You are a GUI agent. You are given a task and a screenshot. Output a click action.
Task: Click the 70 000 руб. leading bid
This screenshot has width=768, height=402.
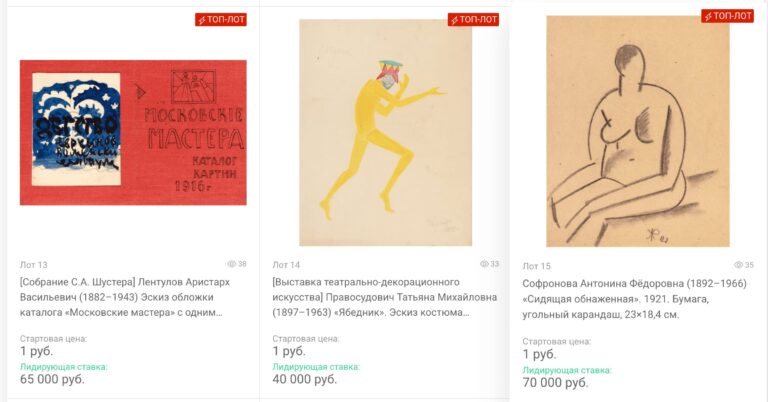tap(555, 383)
